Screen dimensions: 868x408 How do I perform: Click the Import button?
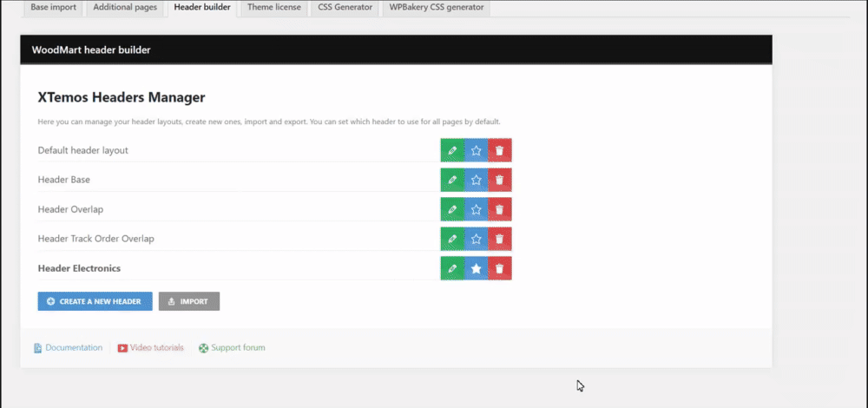tap(189, 302)
